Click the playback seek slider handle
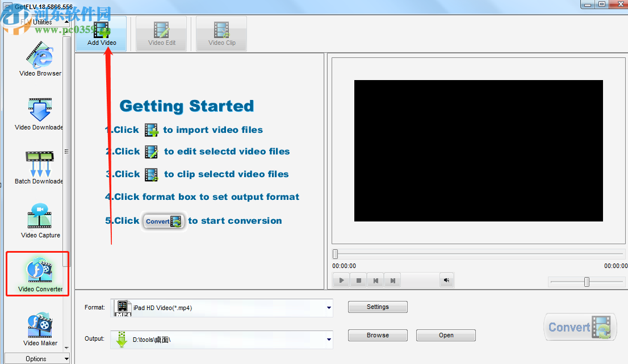The image size is (628, 364). click(336, 254)
